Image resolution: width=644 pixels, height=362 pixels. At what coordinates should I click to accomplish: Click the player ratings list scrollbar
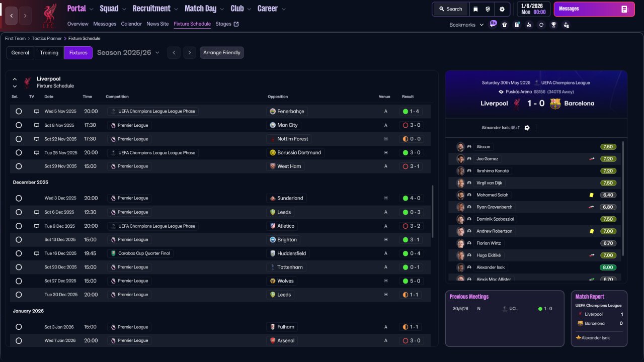coord(623,199)
